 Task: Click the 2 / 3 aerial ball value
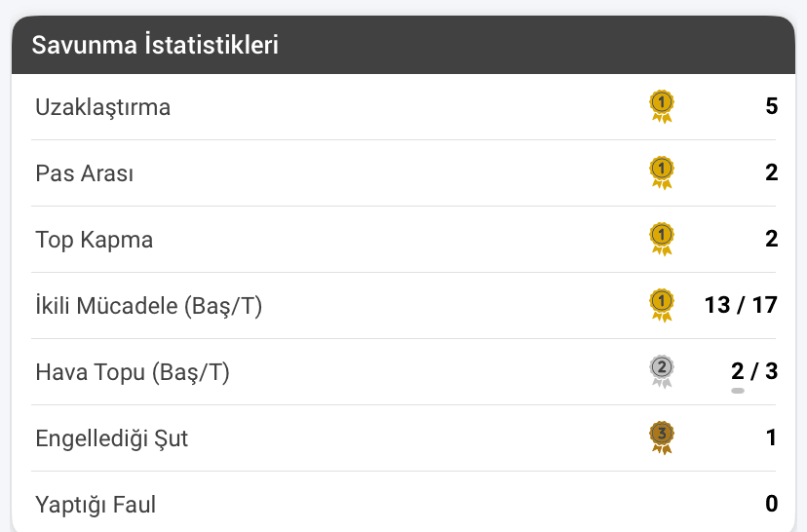click(x=754, y=371)
